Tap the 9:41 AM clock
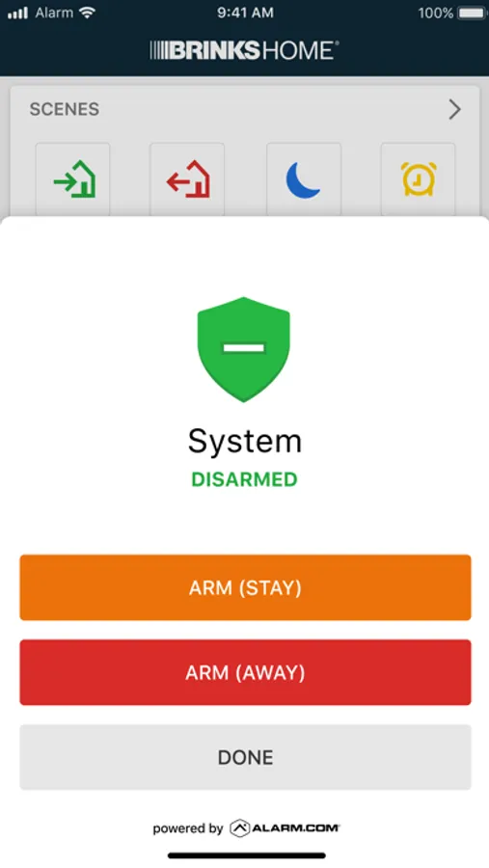Image resolution: width=489 pixels, height=868 pixels. pos(245,13)
